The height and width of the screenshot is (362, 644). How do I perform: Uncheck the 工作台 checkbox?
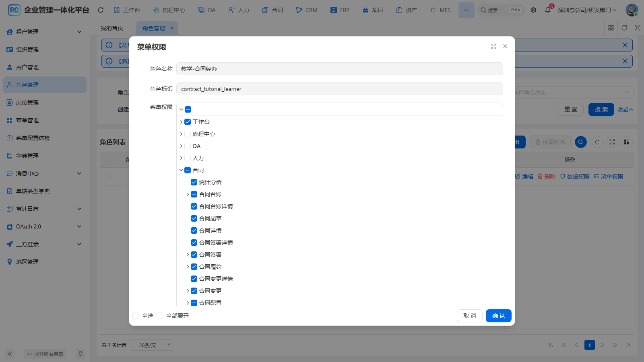click(188, 122)
